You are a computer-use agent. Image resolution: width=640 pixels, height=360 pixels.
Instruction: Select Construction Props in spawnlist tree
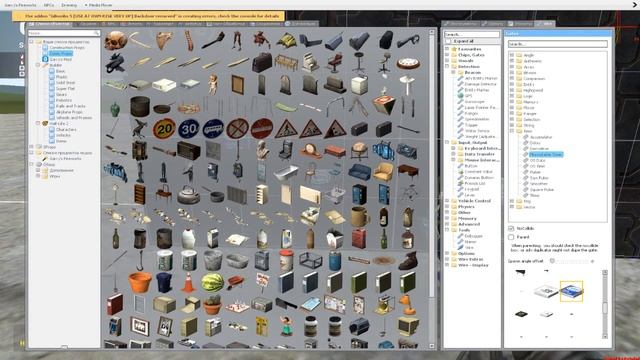(x=67, y=47)
